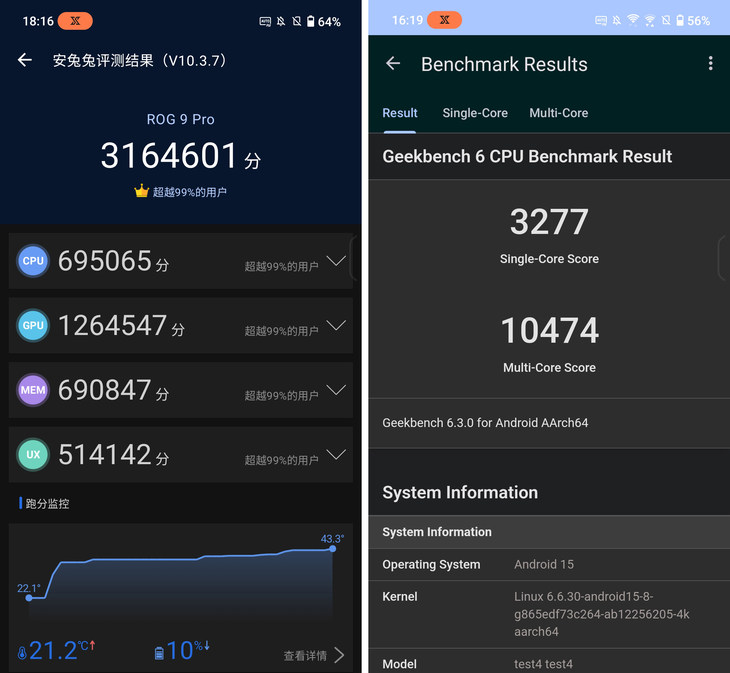730x673 pixels.
Task: Tap the small battery icon beside 10%
Action: click(x=159, y=653)
